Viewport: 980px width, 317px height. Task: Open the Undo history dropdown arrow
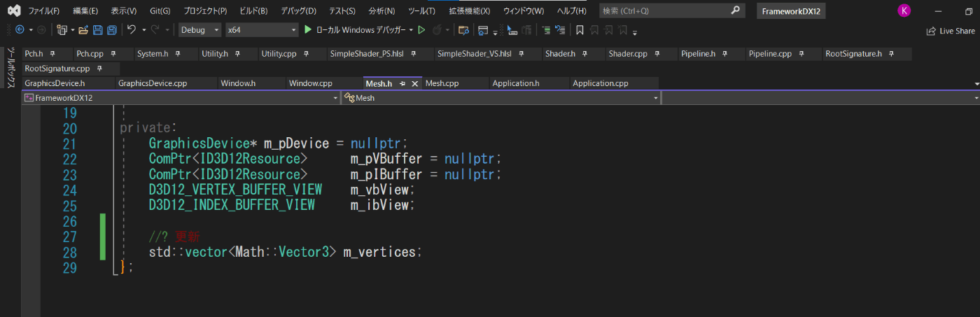click(143, 30)
